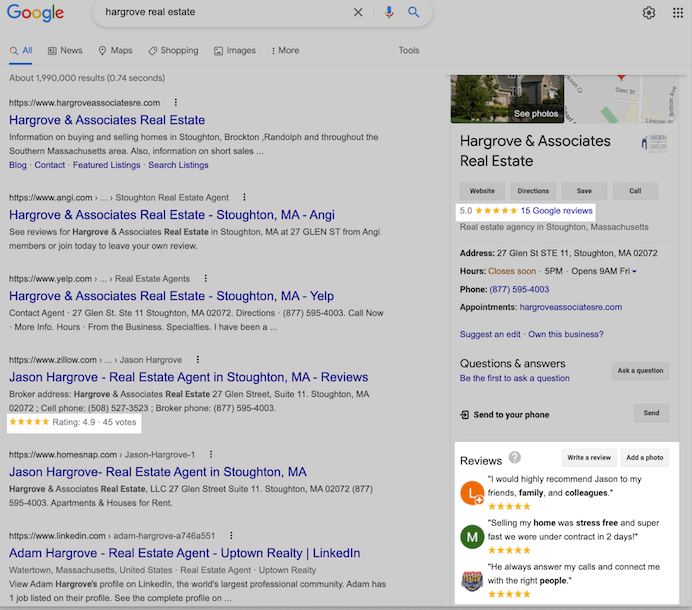Click the Website button
The width and height of the screenshot is (692, 610).
tap(482, 191)
